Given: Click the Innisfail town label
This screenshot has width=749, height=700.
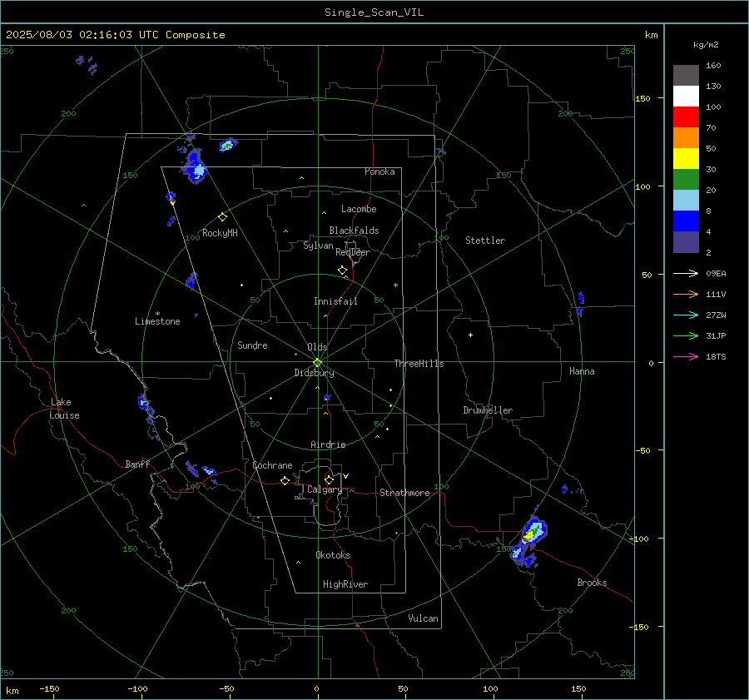Looking at the screenshot, I should pos(335,301).
